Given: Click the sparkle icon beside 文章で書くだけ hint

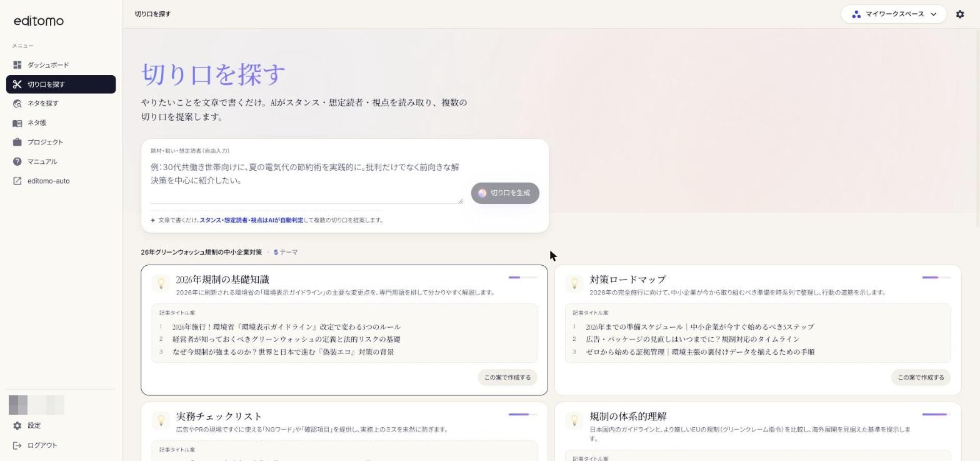Looking at the screenshot, I should 153,220.
